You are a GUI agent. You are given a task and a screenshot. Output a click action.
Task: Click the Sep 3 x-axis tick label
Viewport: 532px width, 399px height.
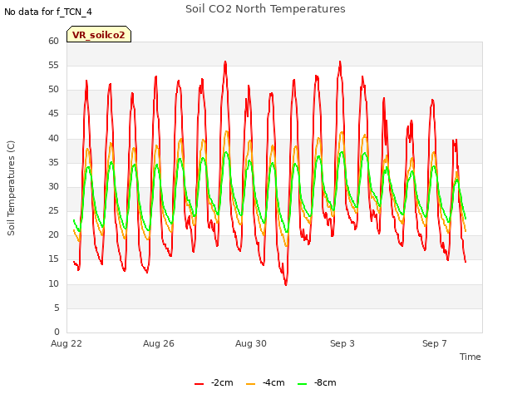[x=342, y=343]
